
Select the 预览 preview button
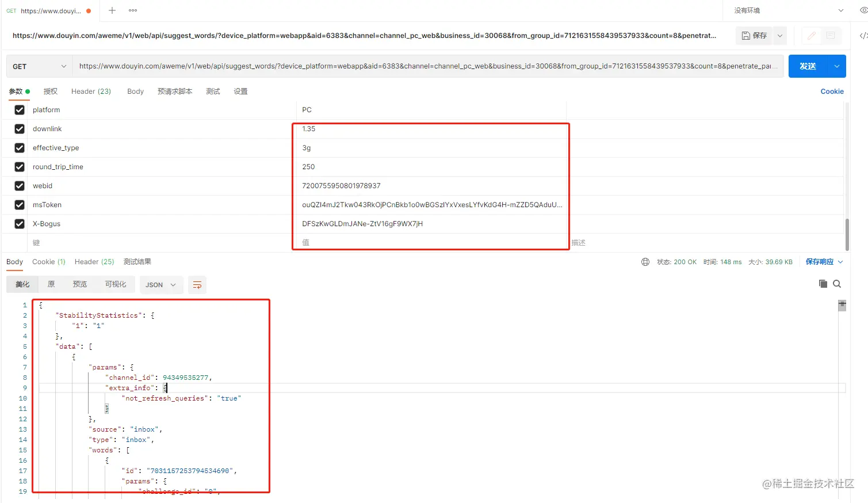point(80,284)
